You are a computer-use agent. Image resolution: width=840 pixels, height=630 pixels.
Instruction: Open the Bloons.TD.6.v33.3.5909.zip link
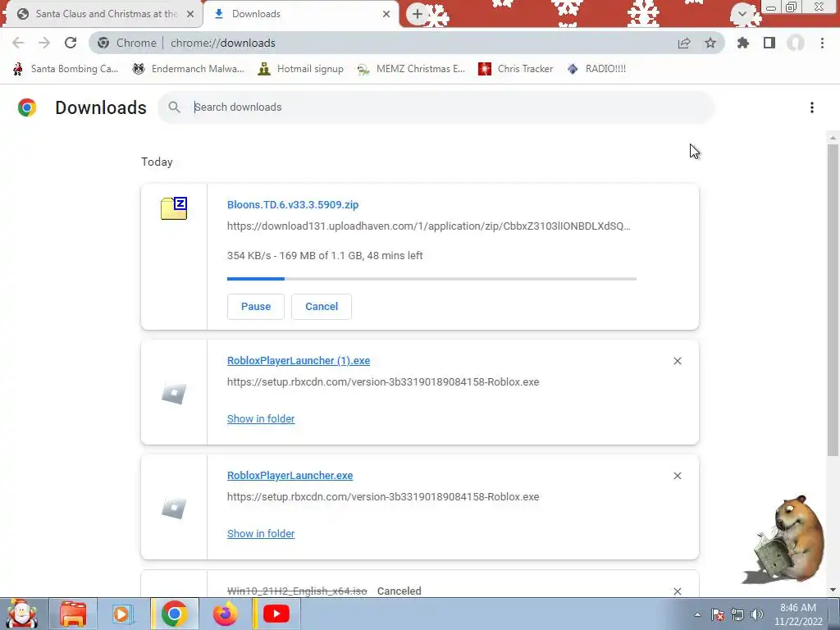click(293, 204)
